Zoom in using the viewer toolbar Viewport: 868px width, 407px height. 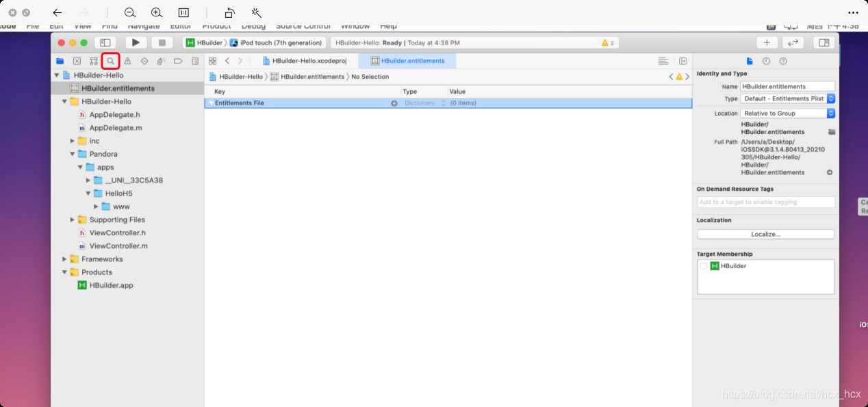157,12
